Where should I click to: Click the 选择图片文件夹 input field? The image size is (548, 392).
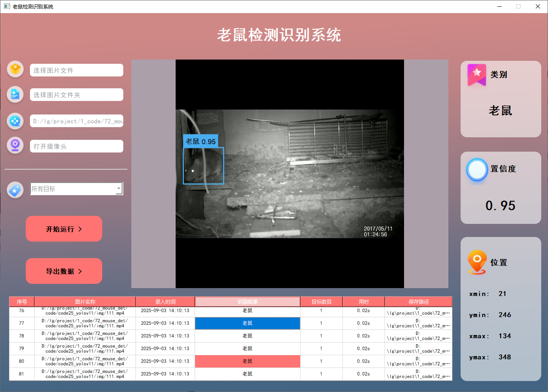[x=76, y=95]
